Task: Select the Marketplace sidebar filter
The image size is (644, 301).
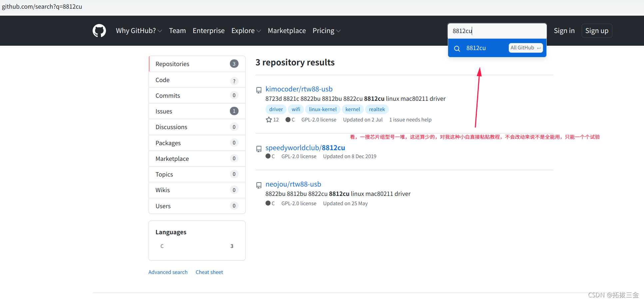Action: 197,159
